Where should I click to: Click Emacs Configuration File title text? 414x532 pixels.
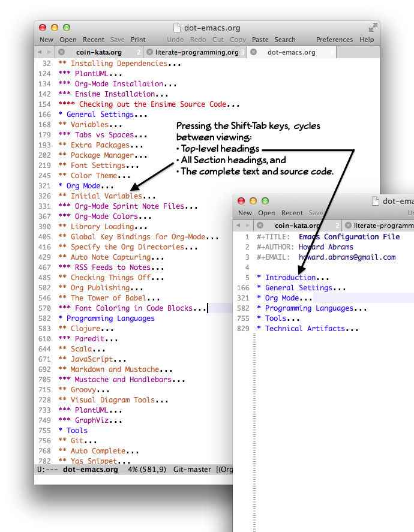[x=349, y=237]
